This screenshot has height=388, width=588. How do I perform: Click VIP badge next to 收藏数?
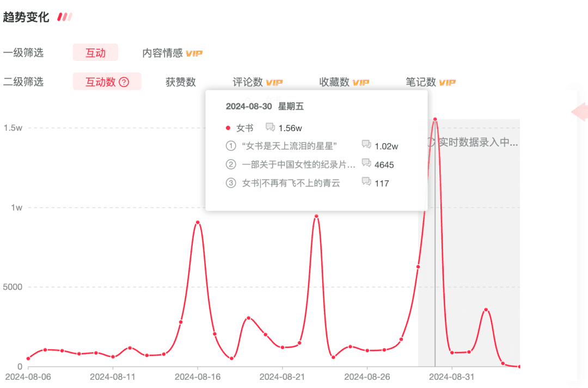tap(361, 83)
